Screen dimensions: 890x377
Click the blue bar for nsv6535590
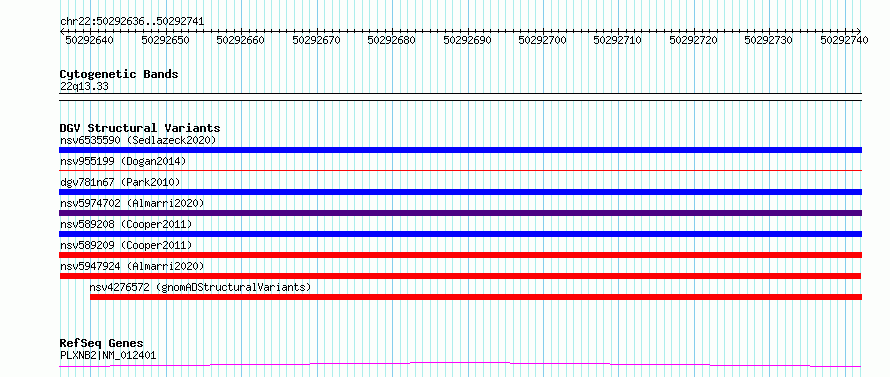[x=460, y=150]
